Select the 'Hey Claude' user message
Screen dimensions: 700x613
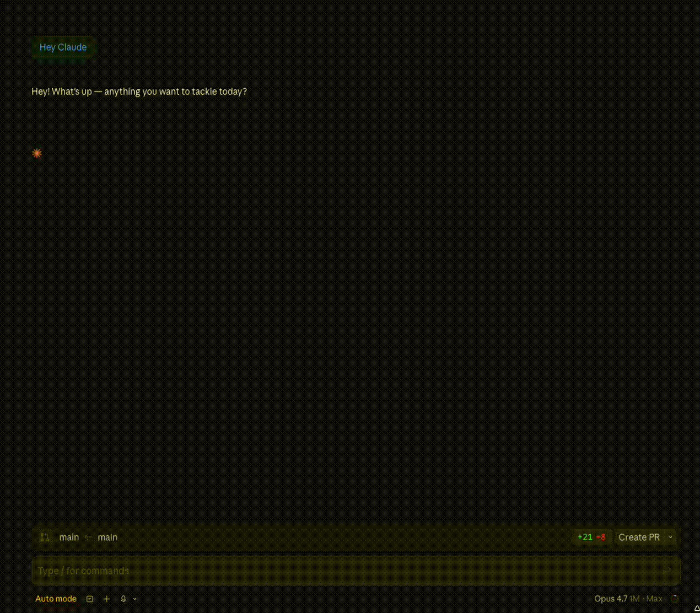pyautogui.click(x=63, y=47)
